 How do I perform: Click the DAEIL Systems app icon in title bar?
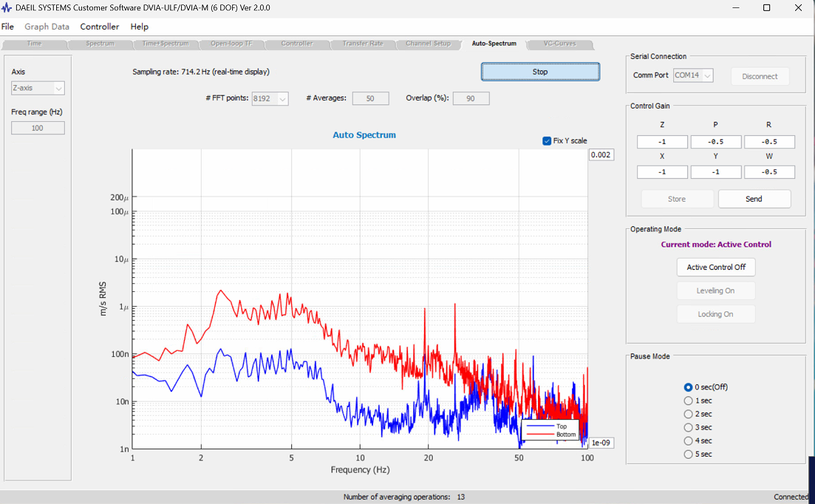click(x=6, y=8)
